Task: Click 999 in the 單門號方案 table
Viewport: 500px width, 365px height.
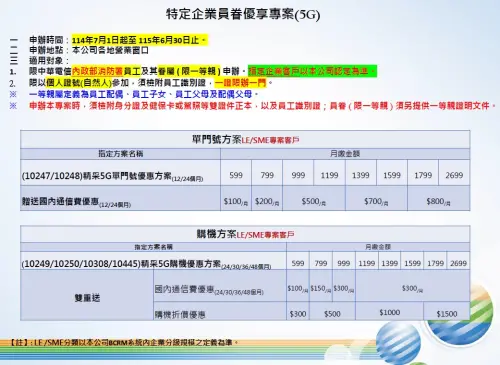Action: tap(298, 175)
